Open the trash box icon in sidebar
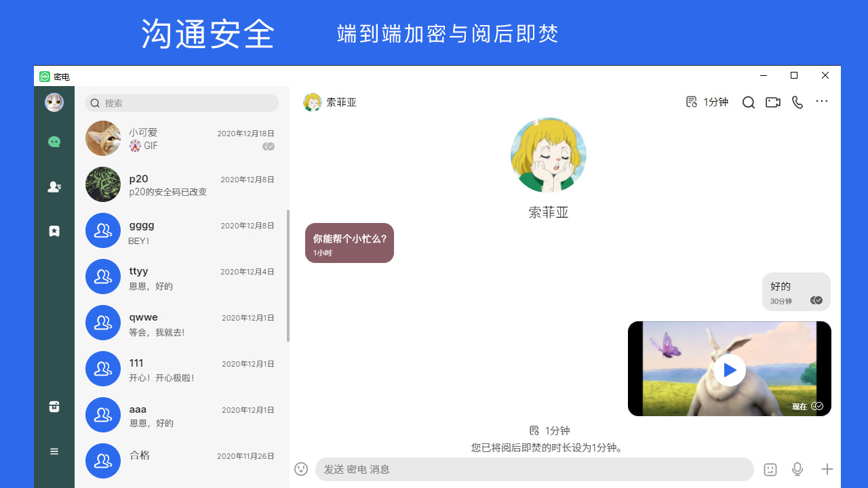Viewport: 868px width, 488px height. (54, 406)
